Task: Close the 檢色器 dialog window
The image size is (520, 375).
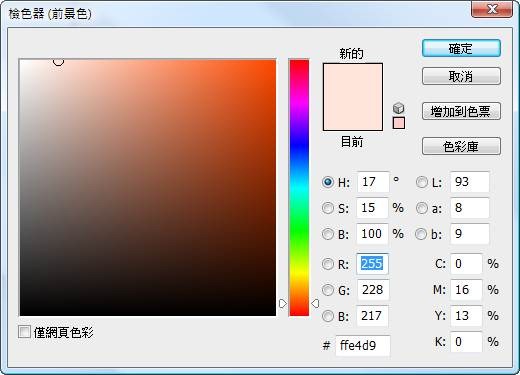Action: tap(492, 9)
